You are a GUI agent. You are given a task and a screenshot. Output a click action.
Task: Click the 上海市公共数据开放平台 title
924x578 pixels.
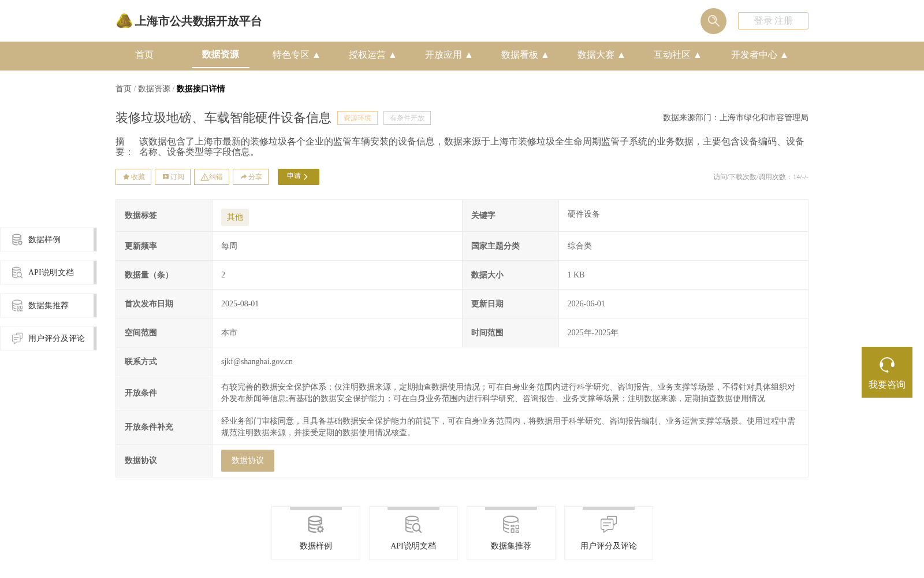pyautogui.click(x=198, y=21)
